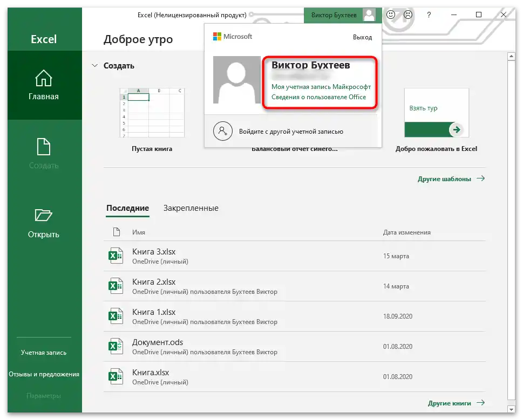Open Параметры in the sidebar

tap(44, 396)
